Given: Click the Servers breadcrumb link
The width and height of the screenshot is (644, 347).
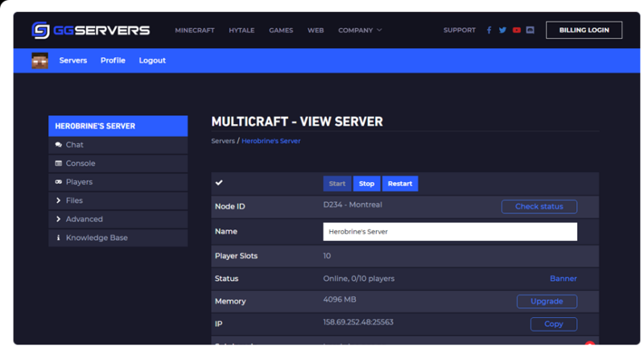Looking at the screenshot, I should (223, 141).
